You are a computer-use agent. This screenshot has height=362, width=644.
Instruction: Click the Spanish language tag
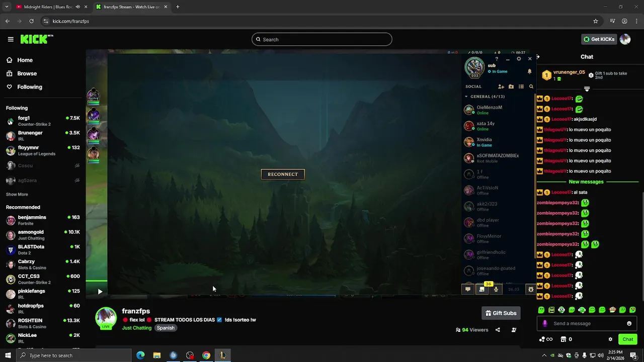coord(166,328)
